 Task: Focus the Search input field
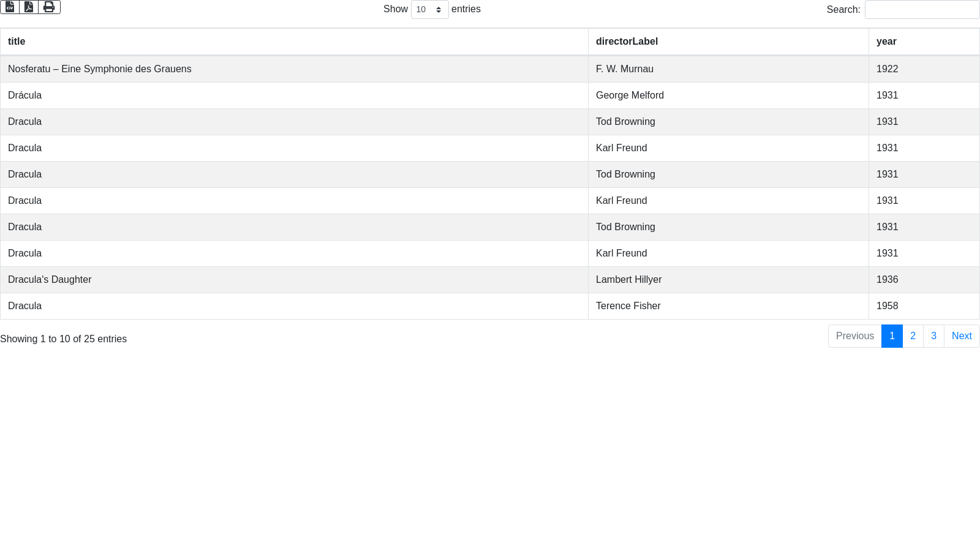[x=921, y=10]
